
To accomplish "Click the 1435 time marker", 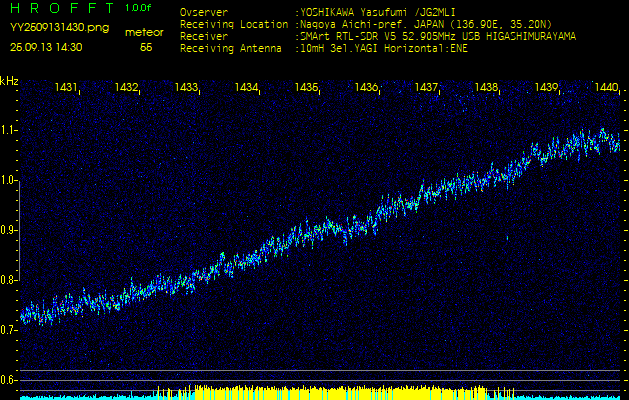I will click(306, 88).
